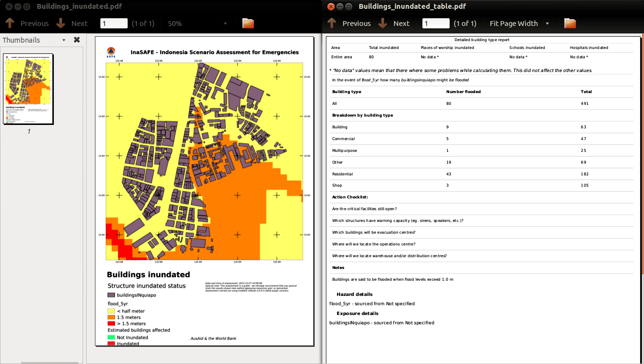
Task: Click folder icon in left window toolbar
Action: (248, 23)
